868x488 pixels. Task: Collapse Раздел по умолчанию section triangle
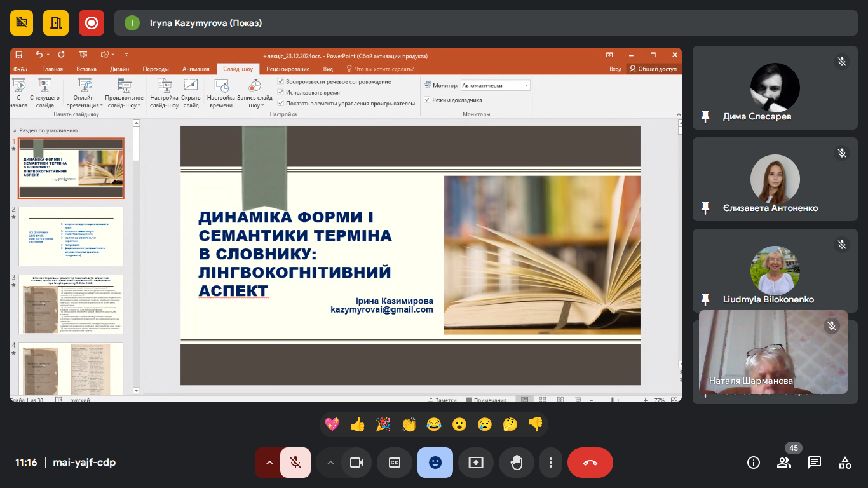click(x=15, y=130)
